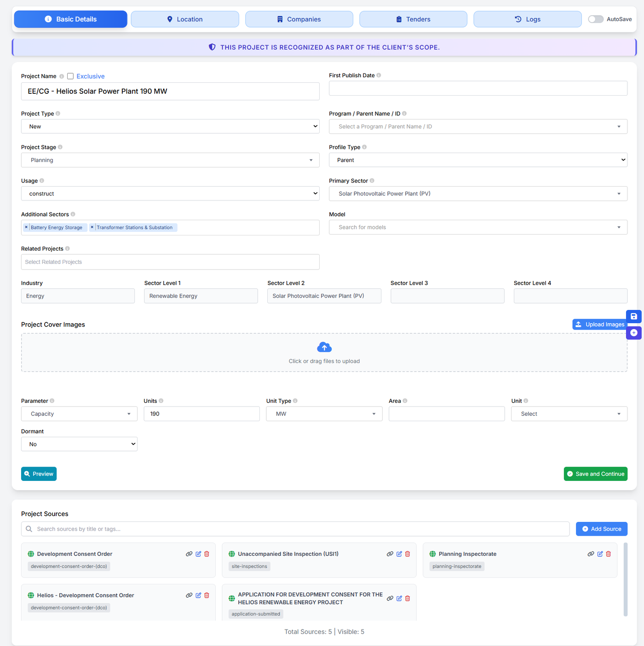Open the Project Type dropdown
Screen dimensions: 644x646
(170, 126)
